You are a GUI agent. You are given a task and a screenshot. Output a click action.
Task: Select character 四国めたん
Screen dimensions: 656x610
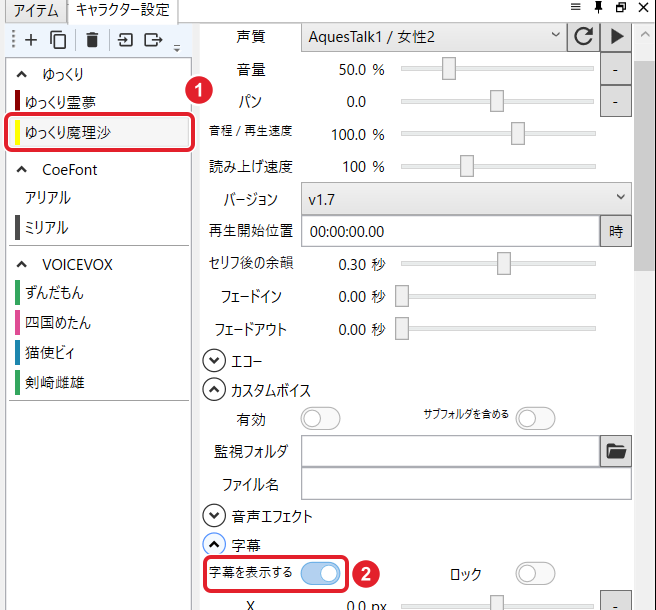99,322
